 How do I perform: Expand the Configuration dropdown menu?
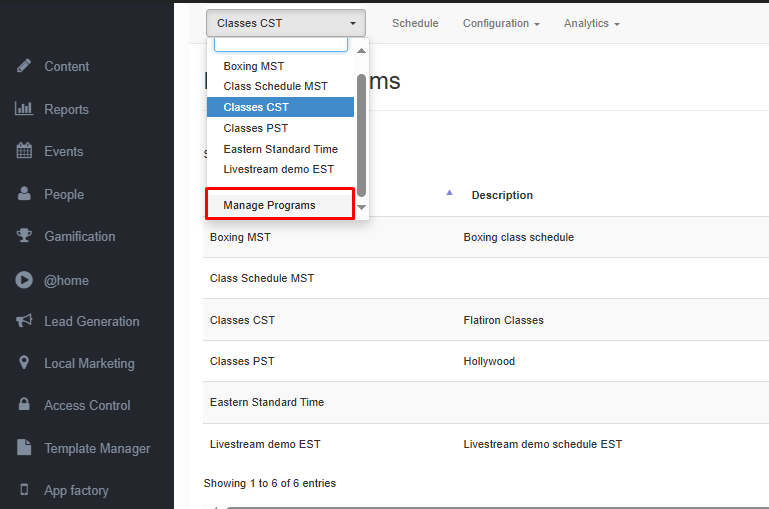tap(501, 23)
